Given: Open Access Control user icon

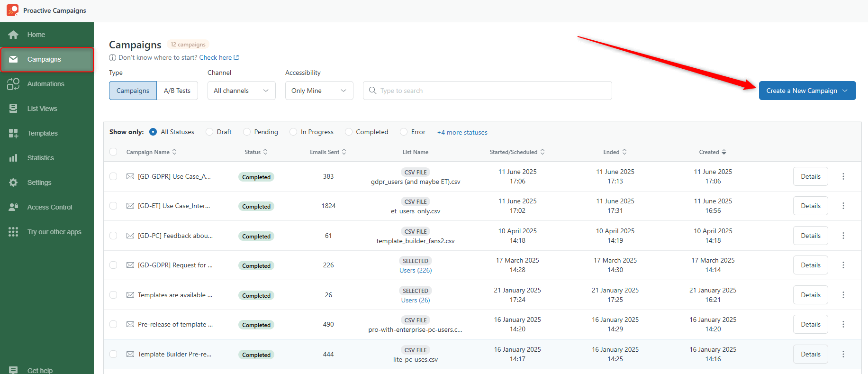Looking at the screenshot, I should point(13,207).
